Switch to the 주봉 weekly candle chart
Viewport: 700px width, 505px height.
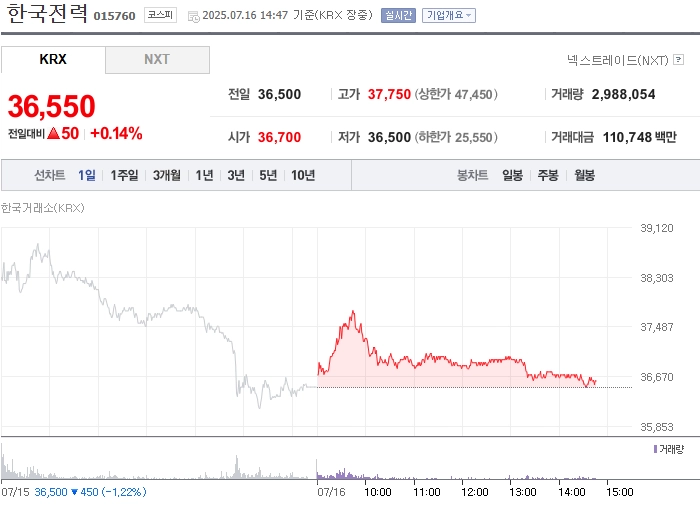[x=548, y=175]
